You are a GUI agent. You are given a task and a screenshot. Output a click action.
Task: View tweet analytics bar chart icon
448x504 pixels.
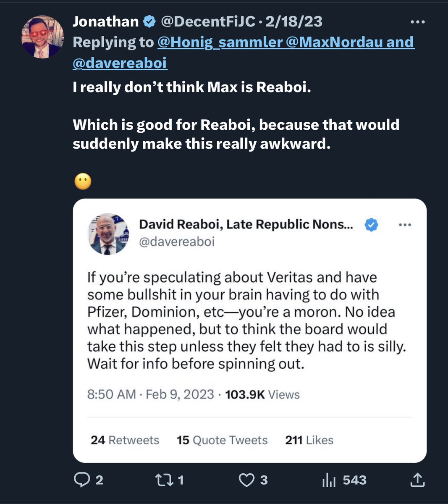point(328,480)
